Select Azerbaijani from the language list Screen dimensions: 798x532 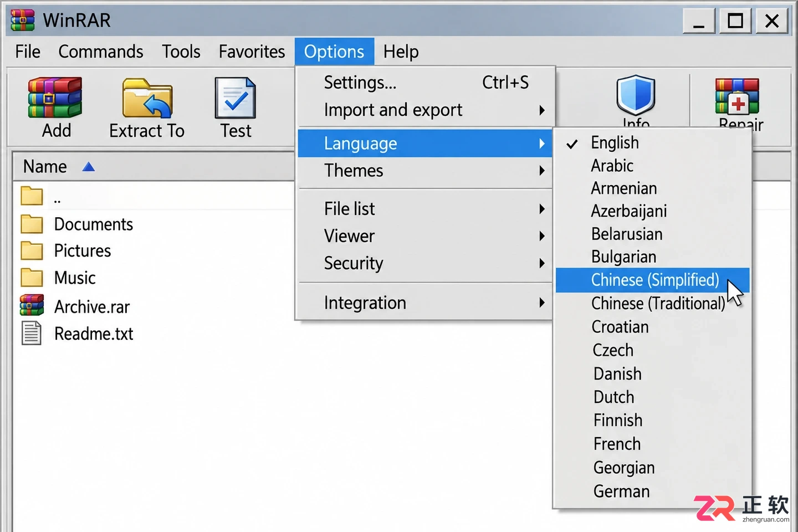click(653, 211)
